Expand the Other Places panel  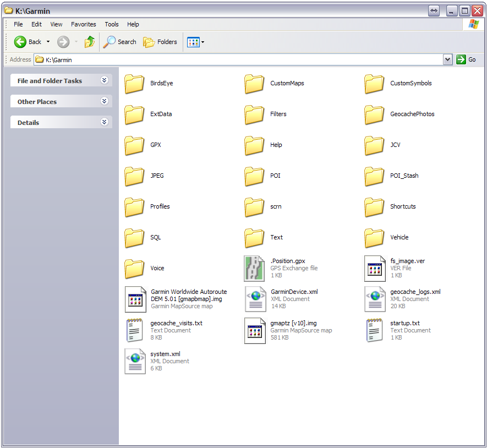[x=105, y=101]
